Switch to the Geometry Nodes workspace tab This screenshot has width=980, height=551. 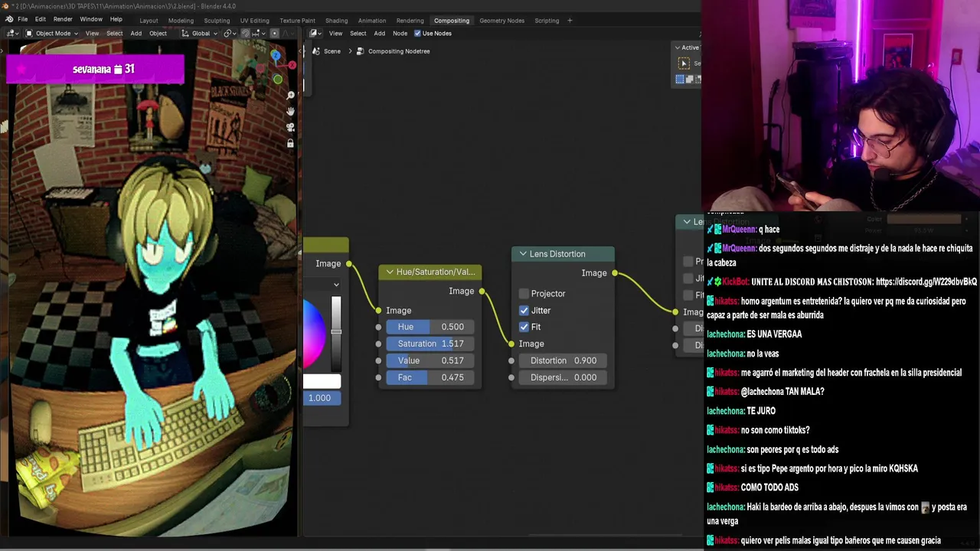pos(501,21)
